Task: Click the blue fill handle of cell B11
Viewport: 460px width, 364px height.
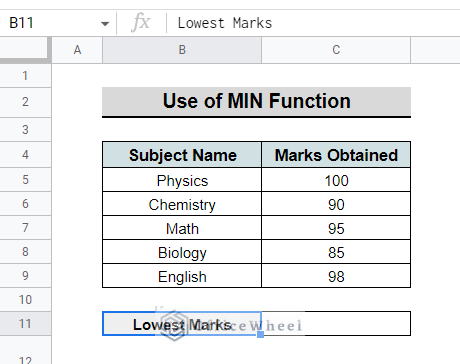Action: pyautogui.click(x=261, y=334)
